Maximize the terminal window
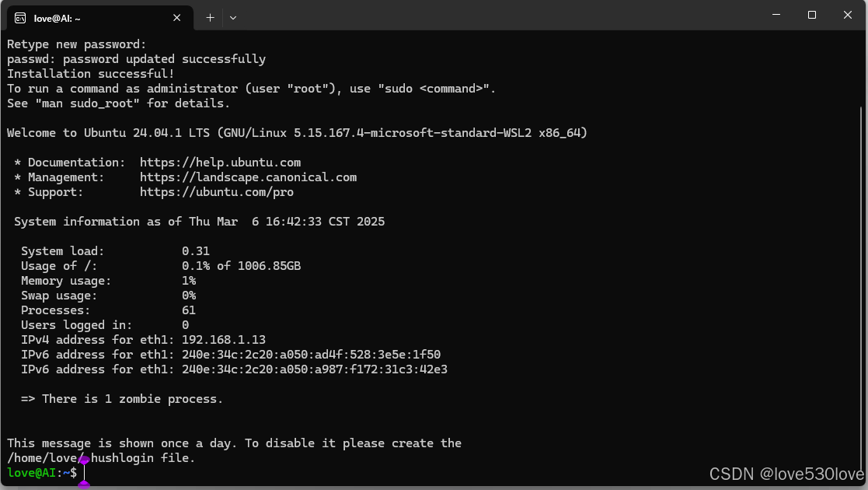 tap(811, 15)
